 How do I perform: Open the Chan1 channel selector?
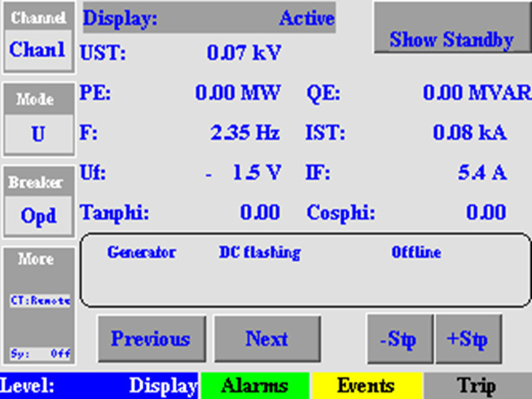click(37, 50)
